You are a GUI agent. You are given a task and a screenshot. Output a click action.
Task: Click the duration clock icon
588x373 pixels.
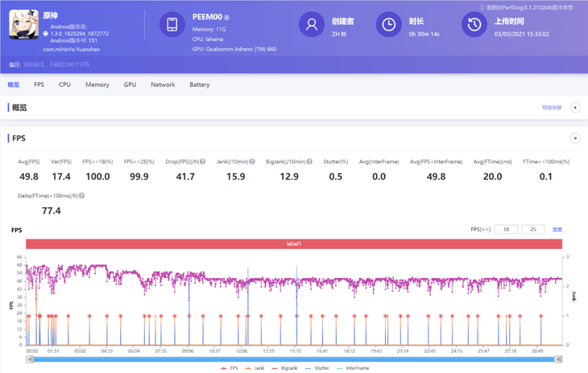click(x=388, y=25)
